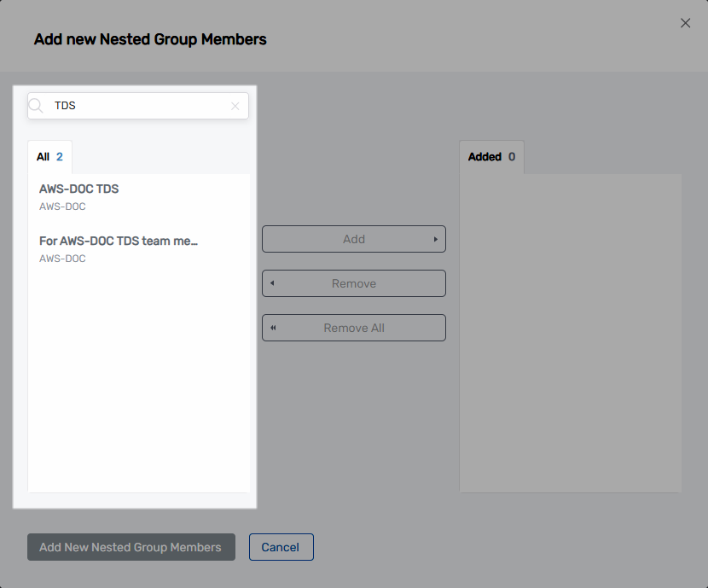
Task: Click the Add button
Action: coord(353,239)
